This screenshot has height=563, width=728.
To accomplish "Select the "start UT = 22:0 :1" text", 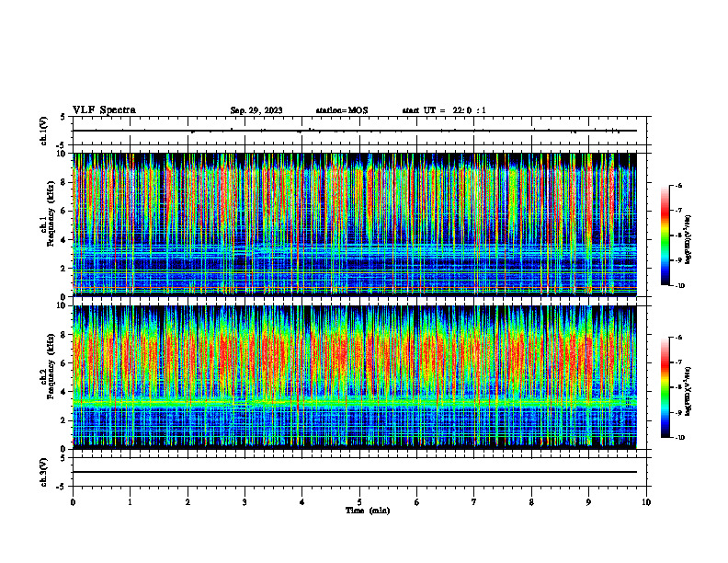I will pos(444,110).
